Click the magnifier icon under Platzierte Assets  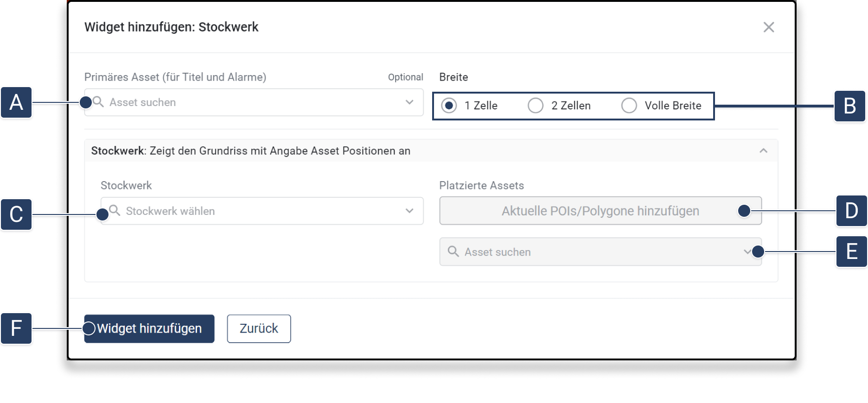[x=453, y=252]
